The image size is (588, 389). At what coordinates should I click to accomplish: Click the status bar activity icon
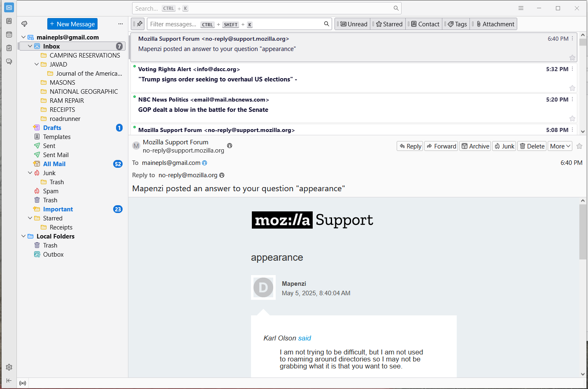23,383
